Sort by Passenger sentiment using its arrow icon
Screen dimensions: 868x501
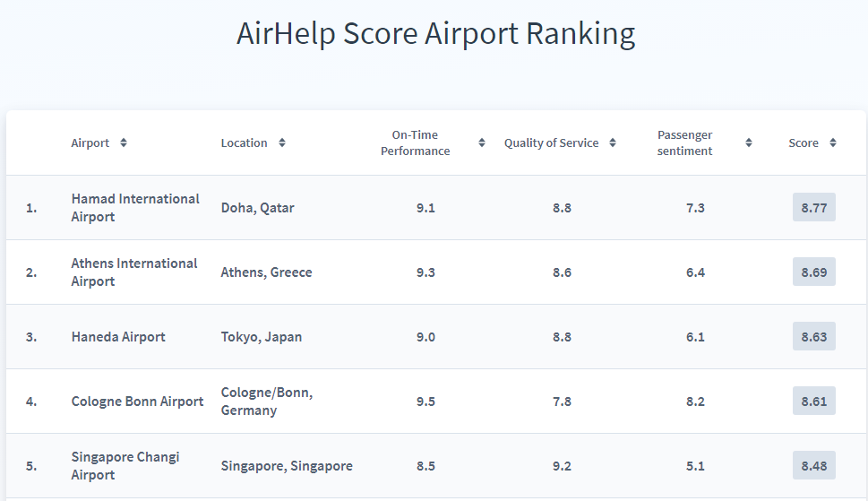[x=749, y=143]
